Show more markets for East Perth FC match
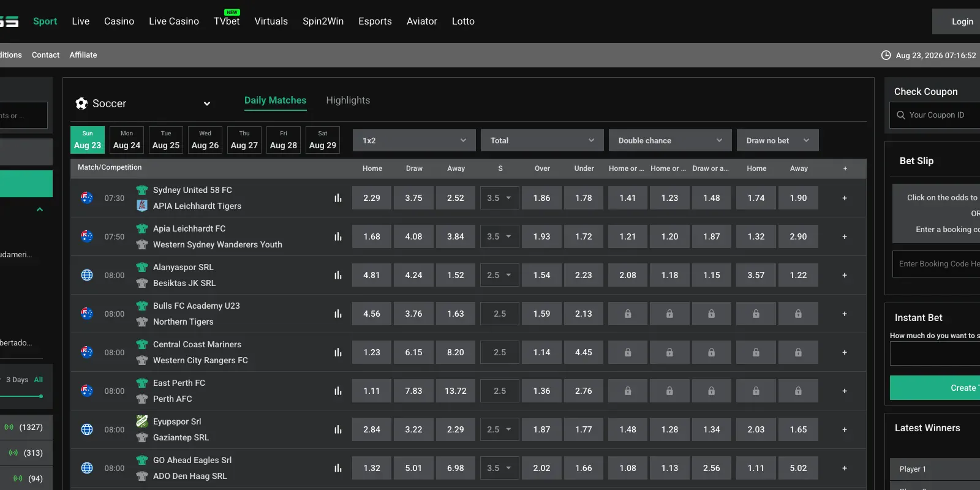Screen dimensions: 980x490 point(845,391)
